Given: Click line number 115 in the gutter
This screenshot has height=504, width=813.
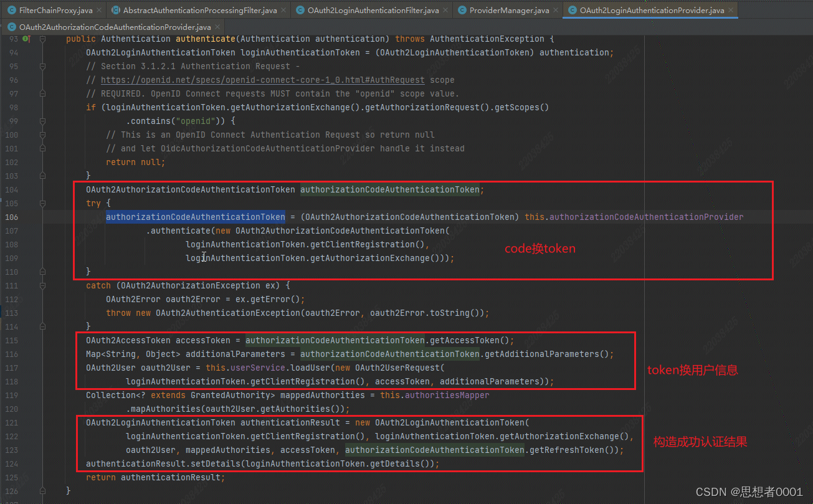Looking at the screenshot, I should [12, 340].
